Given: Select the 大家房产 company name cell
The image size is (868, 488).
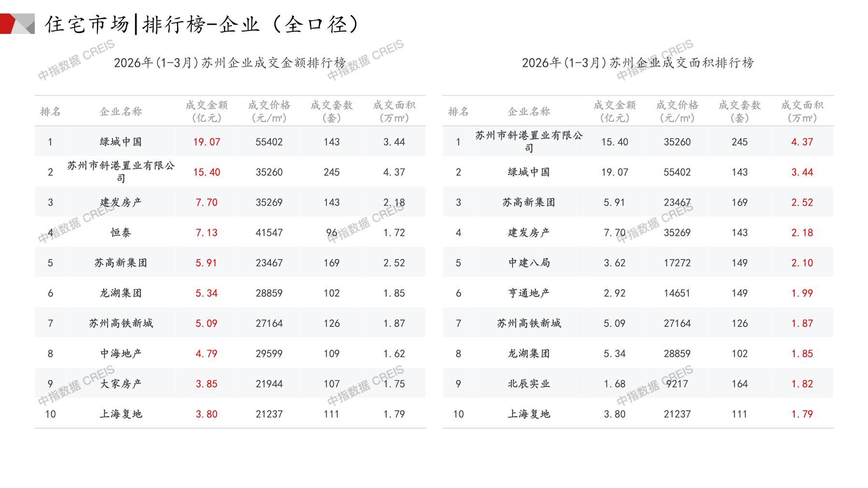Looking at the screenshot, I should coord(121,384).
